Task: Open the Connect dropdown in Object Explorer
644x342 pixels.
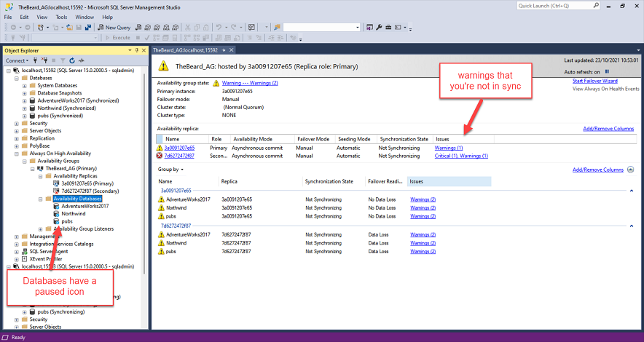Action: click(x=17, y=60)
